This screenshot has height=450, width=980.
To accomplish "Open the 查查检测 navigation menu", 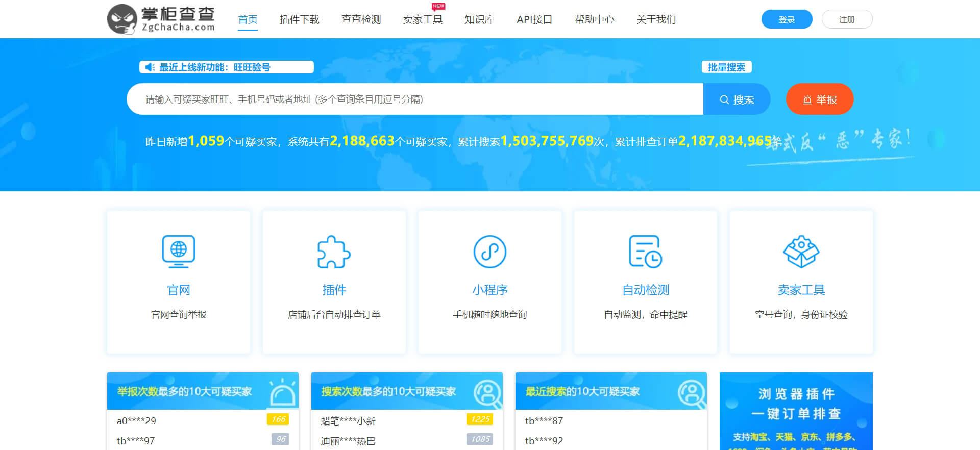I will 361,19.
